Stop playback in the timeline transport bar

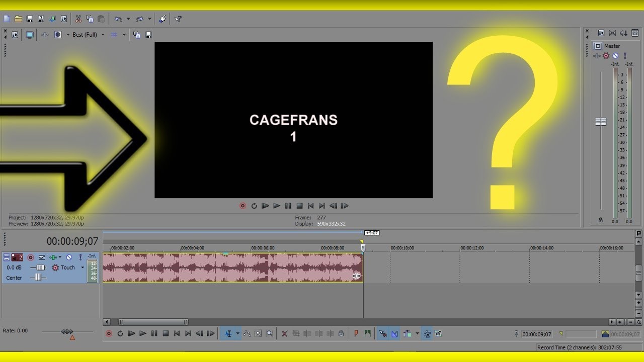166,333
